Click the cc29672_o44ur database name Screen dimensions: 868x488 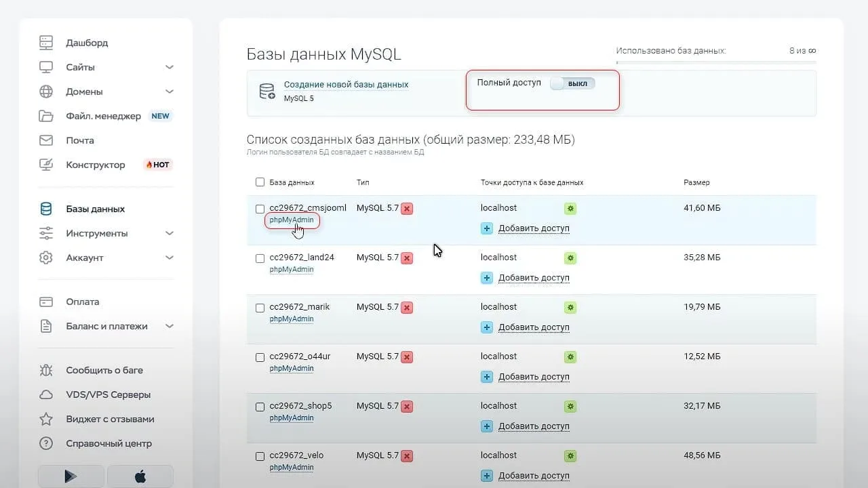click(300, 357)
